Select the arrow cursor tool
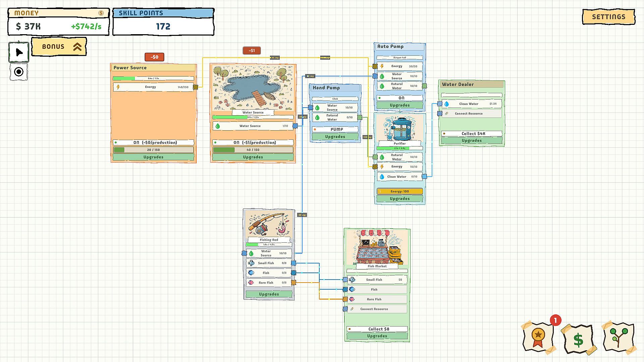Viewport: 644px width, 362px height. [x=19, y=52]
